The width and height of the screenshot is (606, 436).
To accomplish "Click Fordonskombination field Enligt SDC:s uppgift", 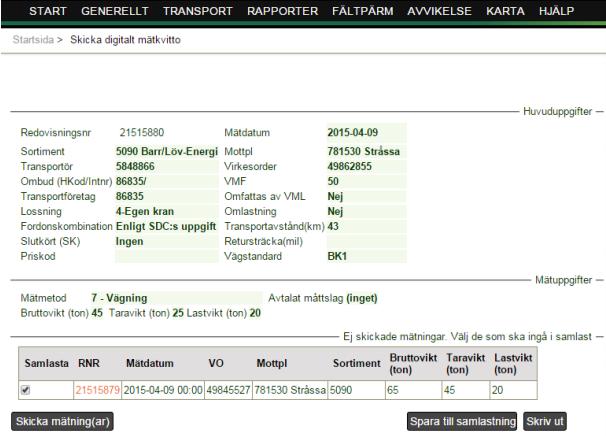I will coord(167,227).
